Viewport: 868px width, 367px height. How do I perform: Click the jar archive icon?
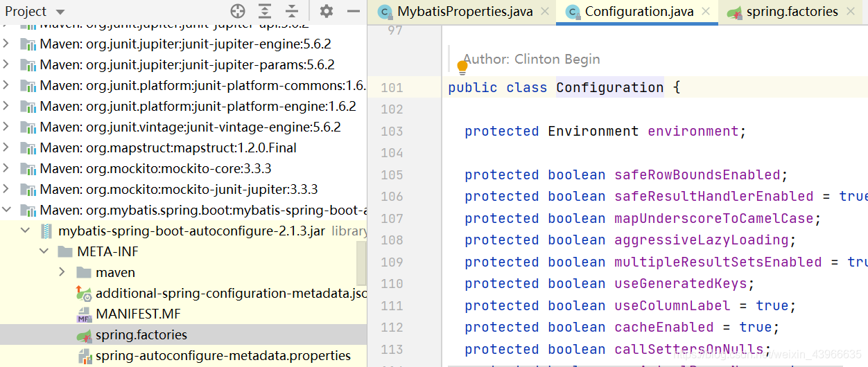[x=46, y=231]
